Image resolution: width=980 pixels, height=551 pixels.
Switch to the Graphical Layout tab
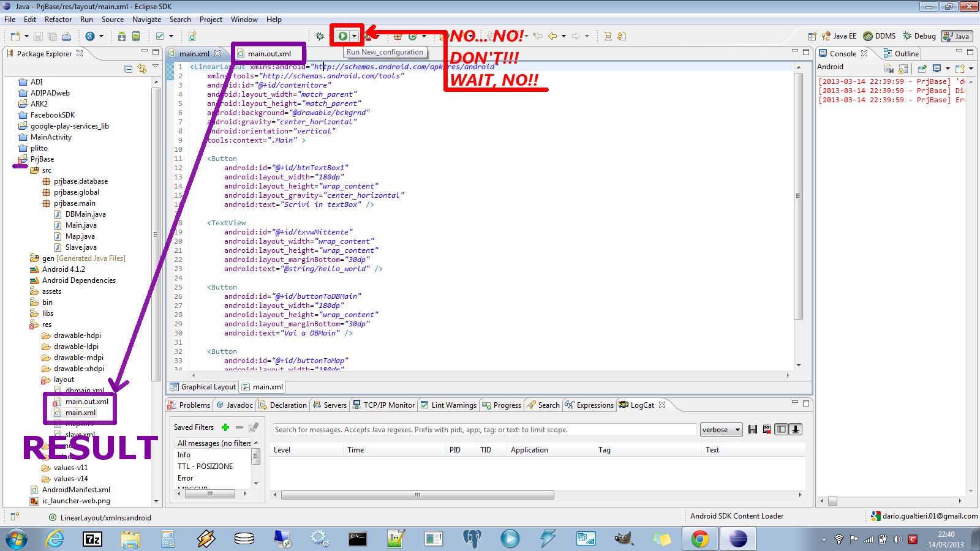click(203, 387)
